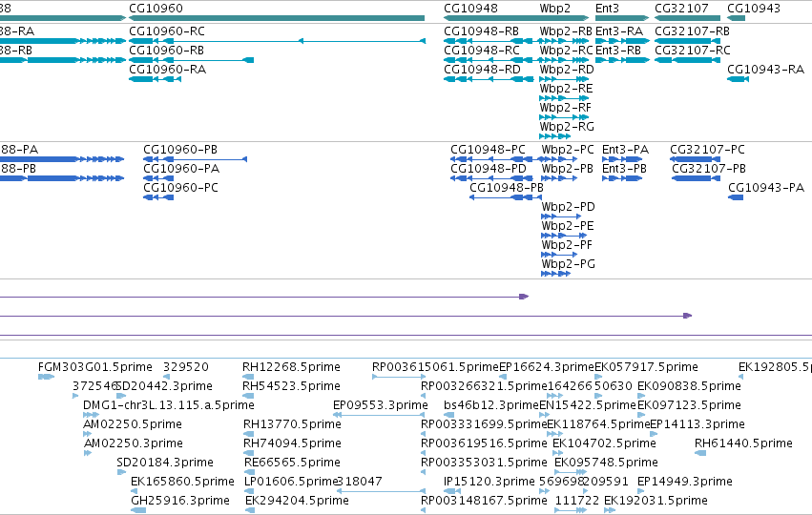Select transcript CG10943-RA
The height and width of the screenshot is (515, 812).
point(765,70)
